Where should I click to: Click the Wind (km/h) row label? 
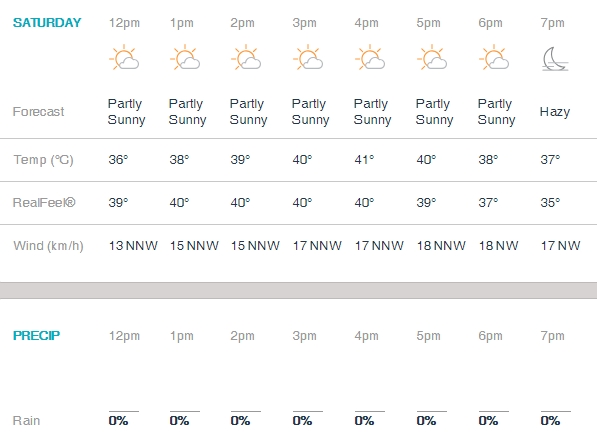(x=48, y=246)
